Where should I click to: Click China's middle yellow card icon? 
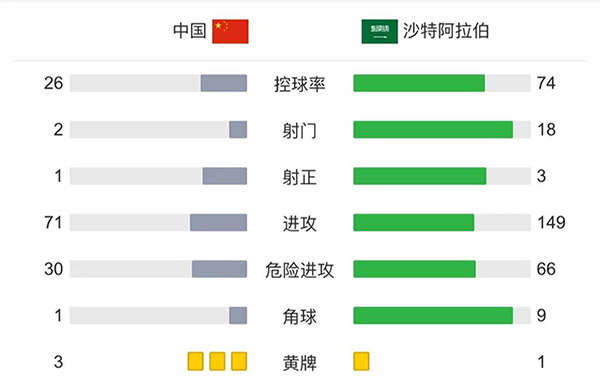(217, 362)
